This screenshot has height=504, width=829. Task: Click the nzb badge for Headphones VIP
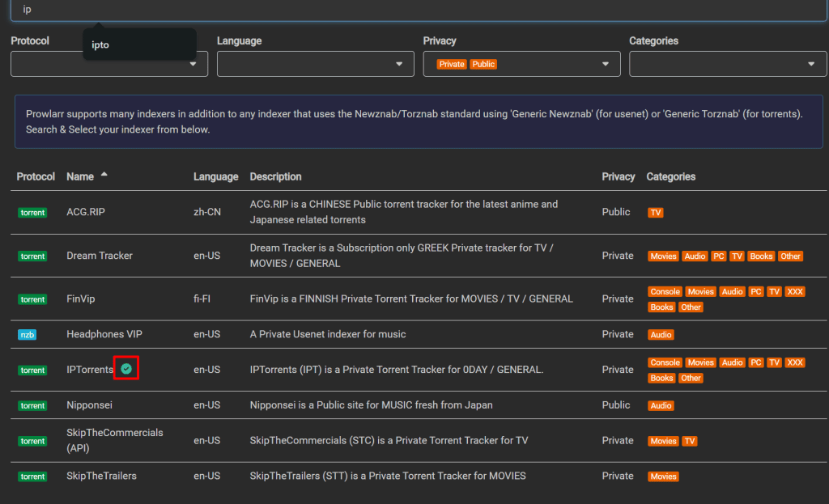tap(28, 334)
